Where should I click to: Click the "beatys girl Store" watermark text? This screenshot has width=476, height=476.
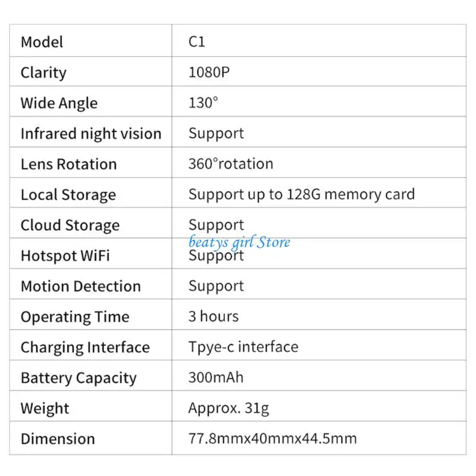point(240,242)
